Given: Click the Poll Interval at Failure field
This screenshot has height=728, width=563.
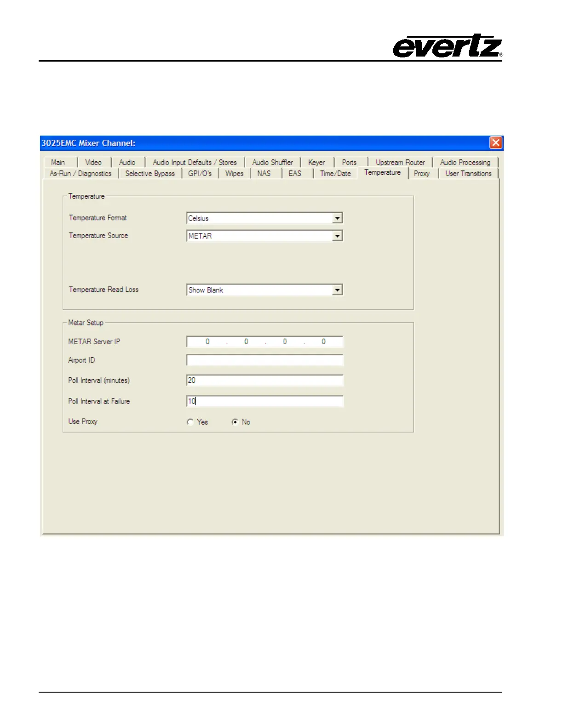Looking at the screenshot, I should (x=265, y=401).
